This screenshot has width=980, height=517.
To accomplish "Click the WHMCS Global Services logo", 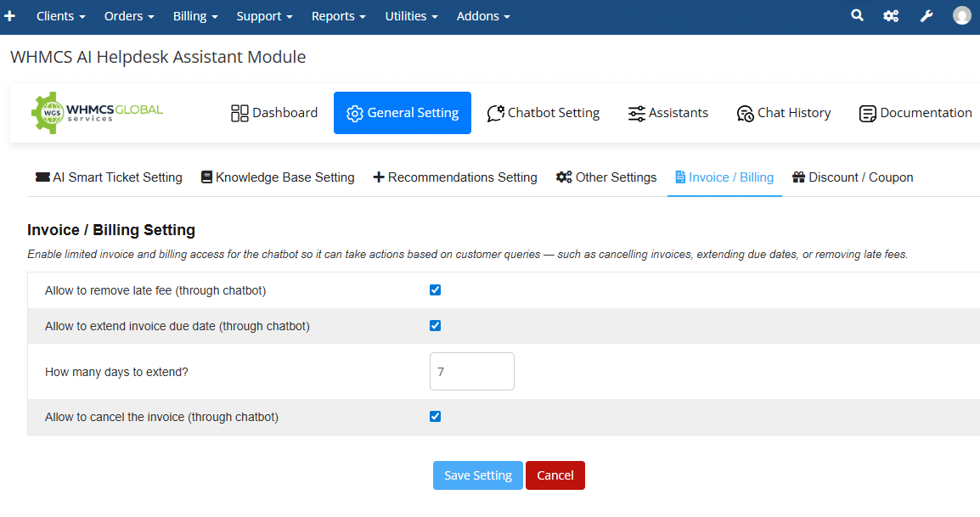I will [98, 113].
